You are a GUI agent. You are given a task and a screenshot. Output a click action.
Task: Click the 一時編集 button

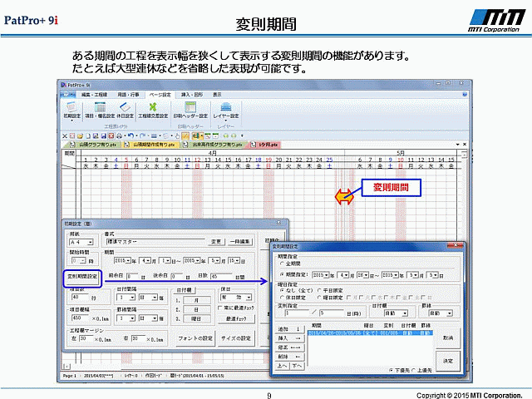click(x=240, y=242)
